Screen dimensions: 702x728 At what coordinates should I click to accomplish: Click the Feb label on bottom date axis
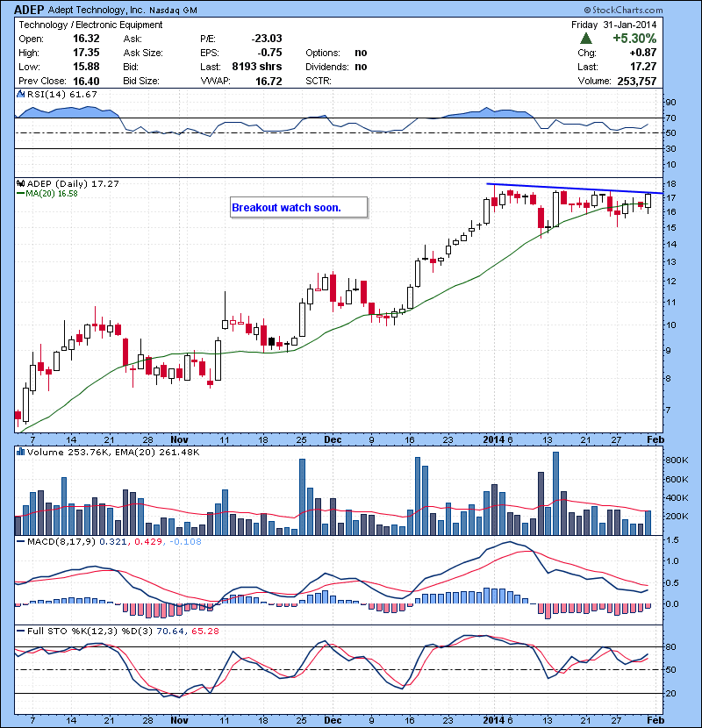tap(655, 719)
